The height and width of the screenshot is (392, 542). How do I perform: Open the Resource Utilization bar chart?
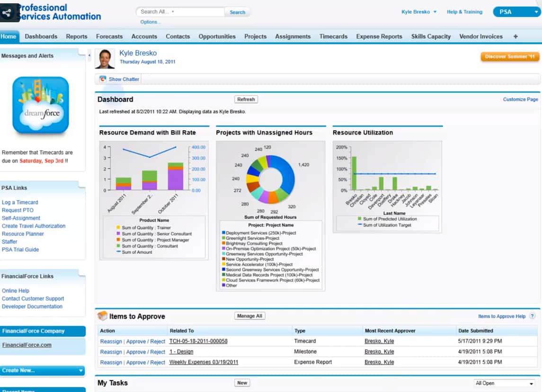[387, 187]
